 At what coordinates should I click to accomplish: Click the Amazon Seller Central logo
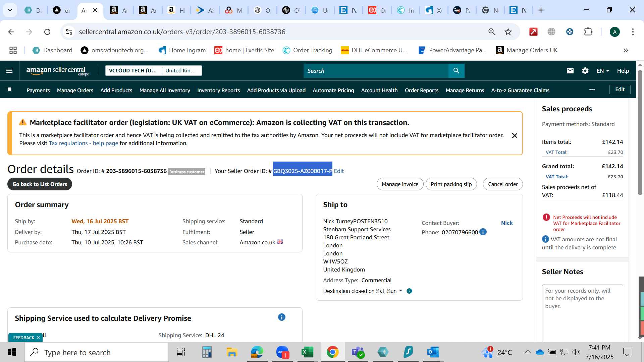[57, 71]
